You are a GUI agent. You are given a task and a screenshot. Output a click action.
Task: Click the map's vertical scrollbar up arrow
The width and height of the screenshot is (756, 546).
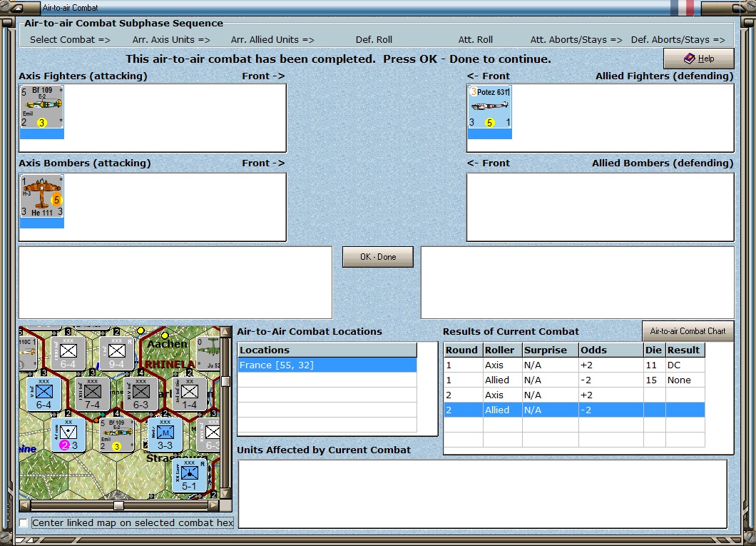(x=225, y=332)
